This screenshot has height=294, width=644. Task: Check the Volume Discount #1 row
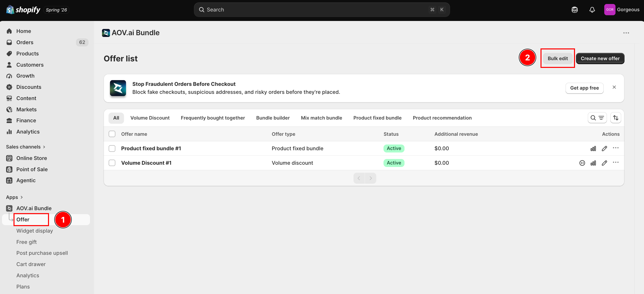tap(112, 163)
